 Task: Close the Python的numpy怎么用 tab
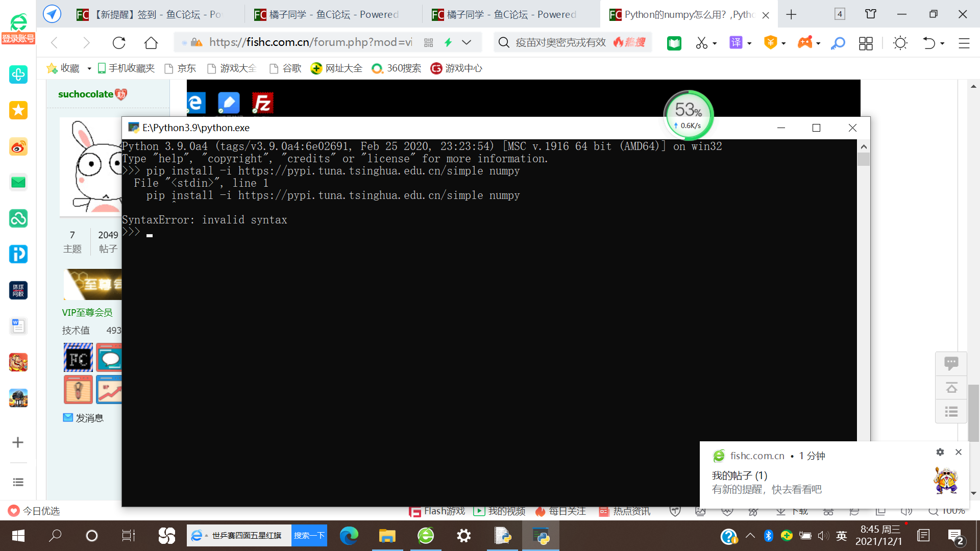[x=766, y=15]
